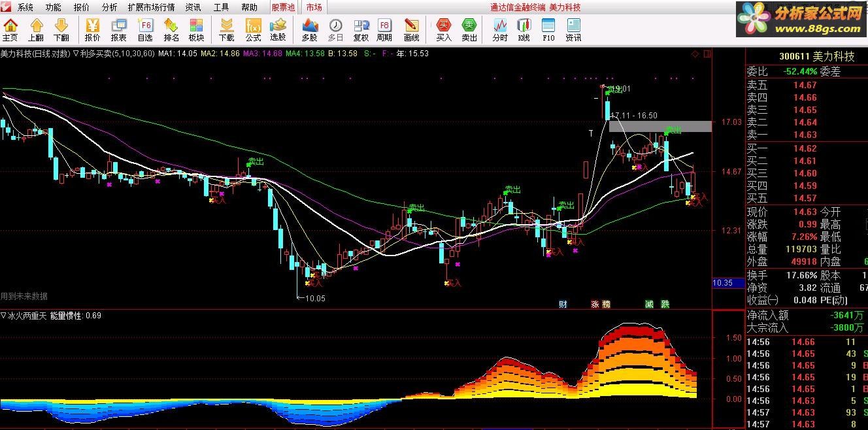Click the 复权 price adjustment icon
This screenshot has height=430, width=868.
click(361, 30)
